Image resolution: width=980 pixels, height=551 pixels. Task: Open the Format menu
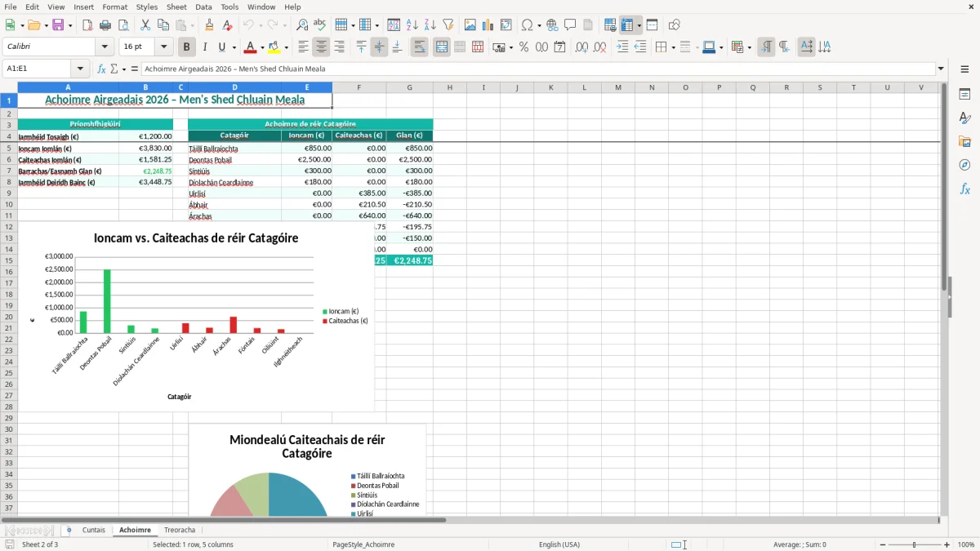point(114,7)
